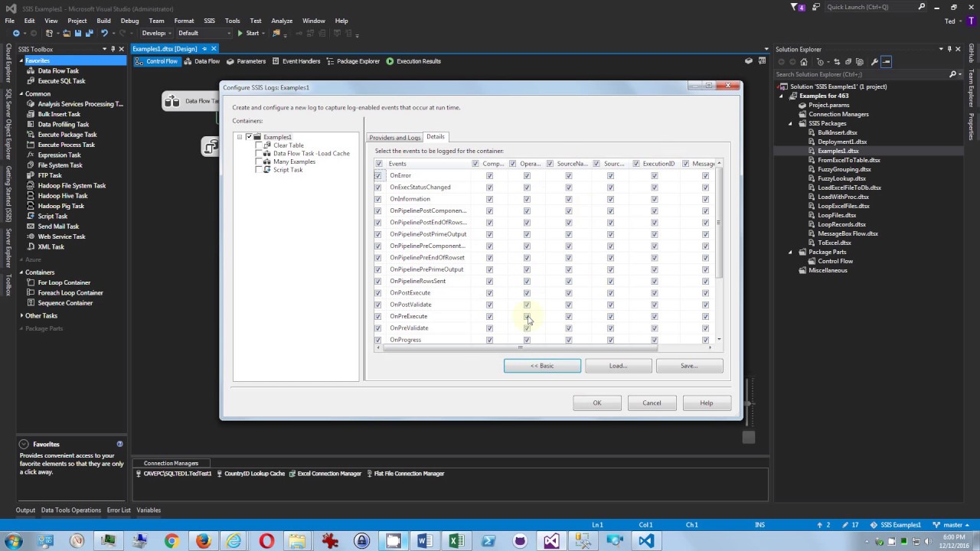Open Google Chrome from the taskbar
Viewport: 980px width, 551px height.
coord(171,541)
